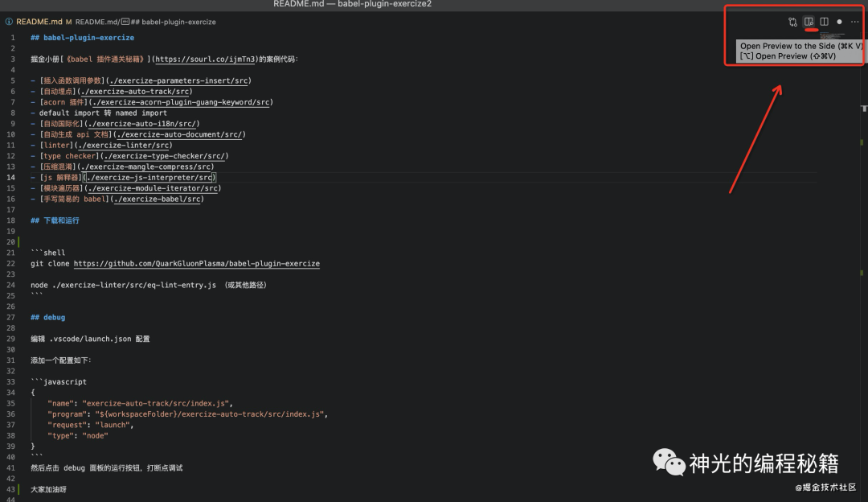
Task: Follow the ./exercize-auto-document/src/ link
Action: click(179, 134)
